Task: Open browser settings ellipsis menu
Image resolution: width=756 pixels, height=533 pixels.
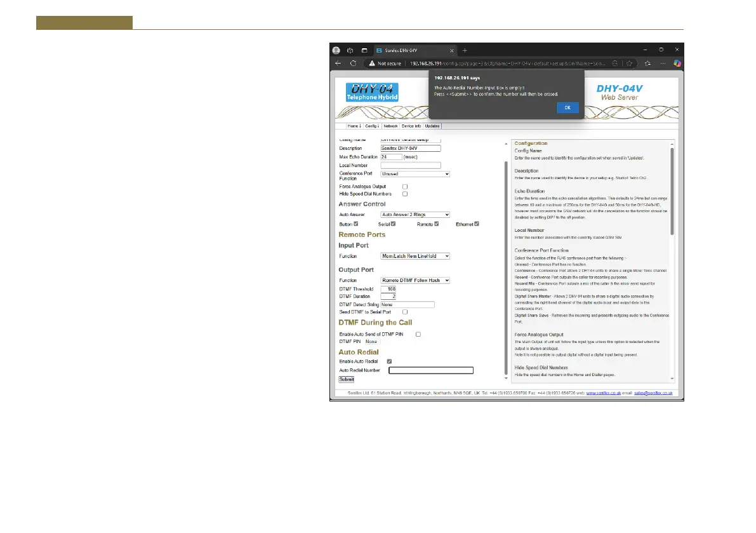Action: point(663,64)
